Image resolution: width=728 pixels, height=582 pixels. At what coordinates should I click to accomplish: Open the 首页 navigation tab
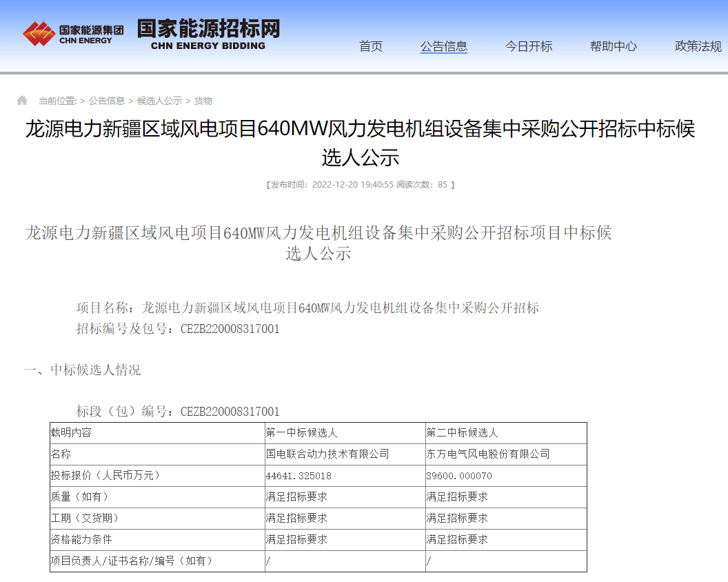(370, 46)
